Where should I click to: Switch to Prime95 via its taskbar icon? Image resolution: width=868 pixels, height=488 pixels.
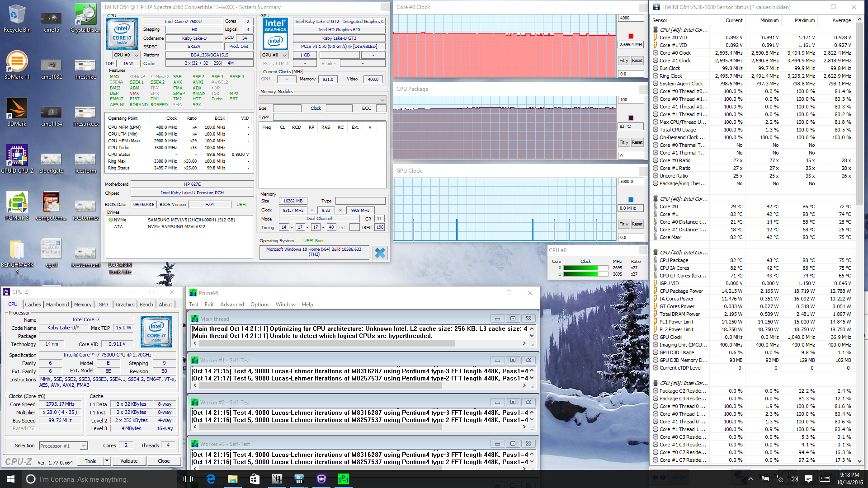(343, 479)
